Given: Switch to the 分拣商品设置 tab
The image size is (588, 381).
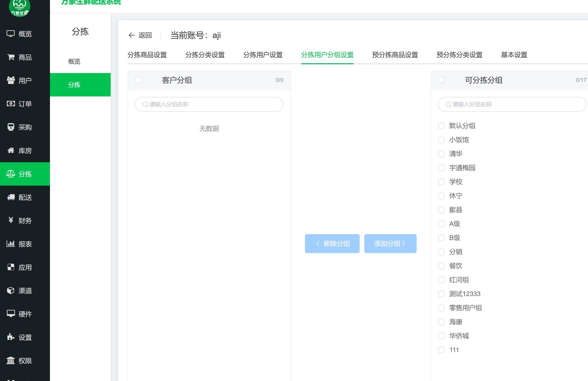Looking at the screenshot, I should point(147,55).
